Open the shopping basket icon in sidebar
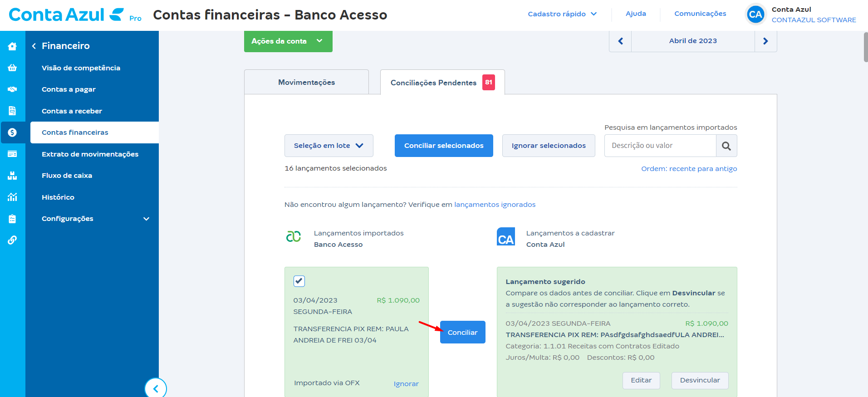This screenshot has width=868, height=397. coord(12,68)
